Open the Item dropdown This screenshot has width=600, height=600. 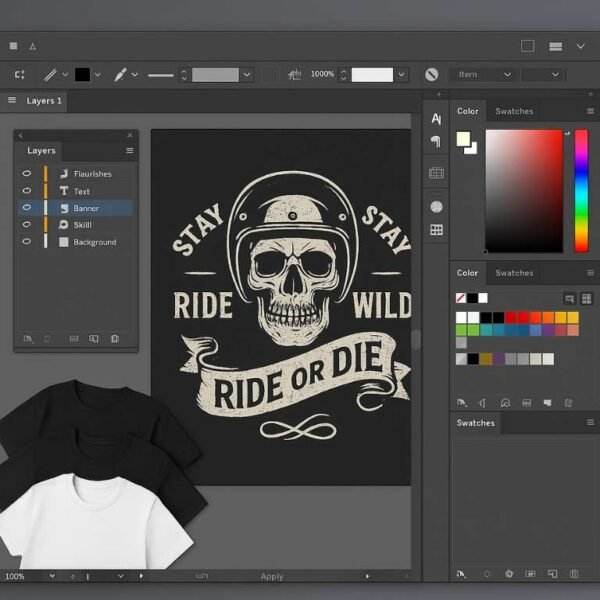coord(484,75)
